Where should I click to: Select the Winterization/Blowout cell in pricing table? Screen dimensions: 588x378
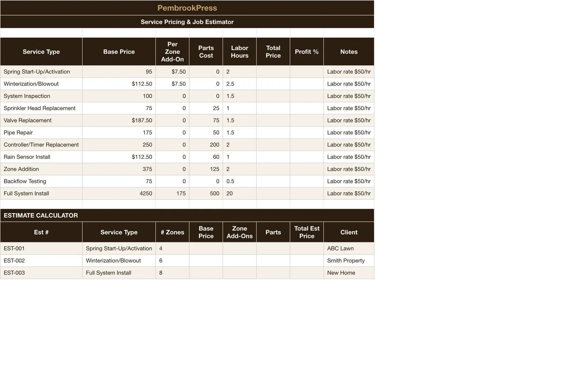pyautogui.click(x=41, y=84)
